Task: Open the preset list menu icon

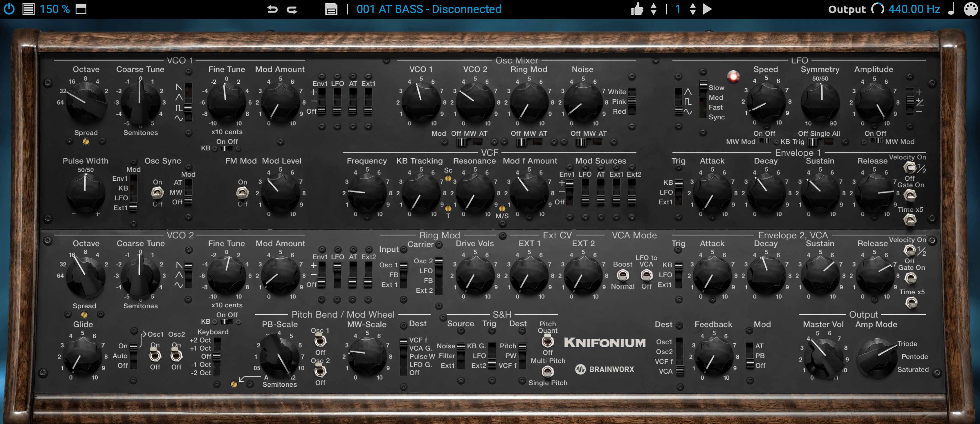Action: click(29, 9)
